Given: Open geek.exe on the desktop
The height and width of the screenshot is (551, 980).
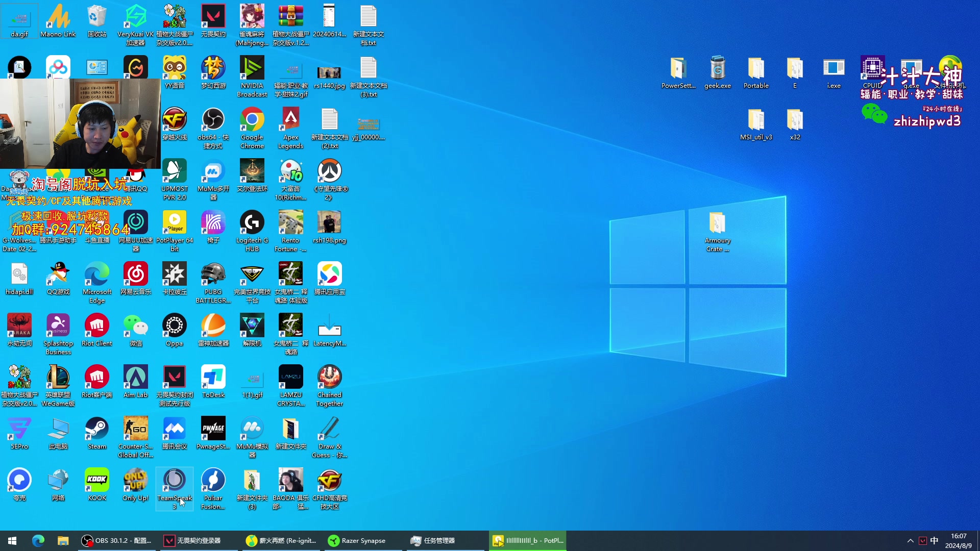Looking at the screenshot, I should coord(718,72).
